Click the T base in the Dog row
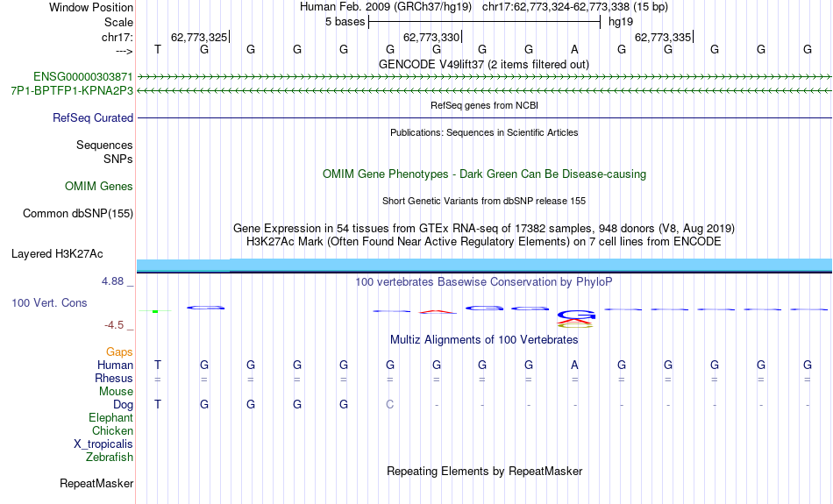This screenshot has height=504, width=833. click(157, 405)
